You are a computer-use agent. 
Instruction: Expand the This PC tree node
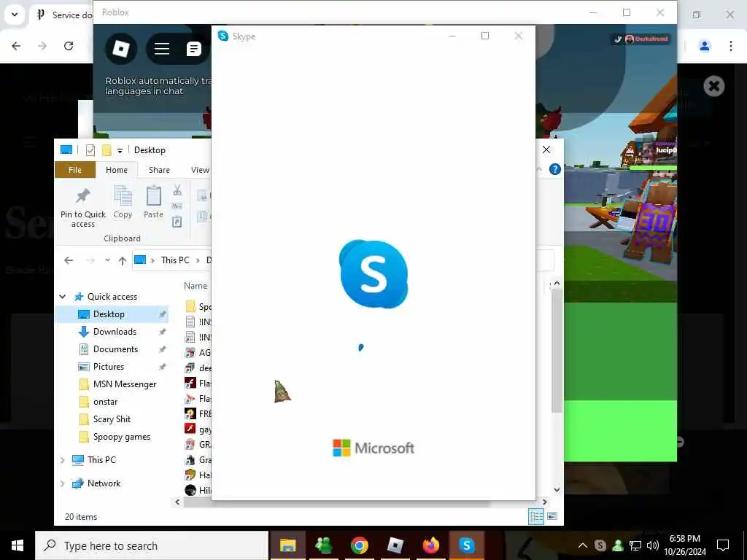63,460
